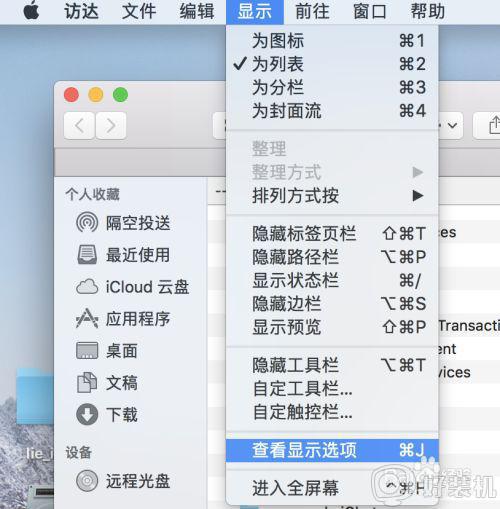Screen dimensions: 500x509
Task: Open 最近使用 in sidebar
Action: 138,255
